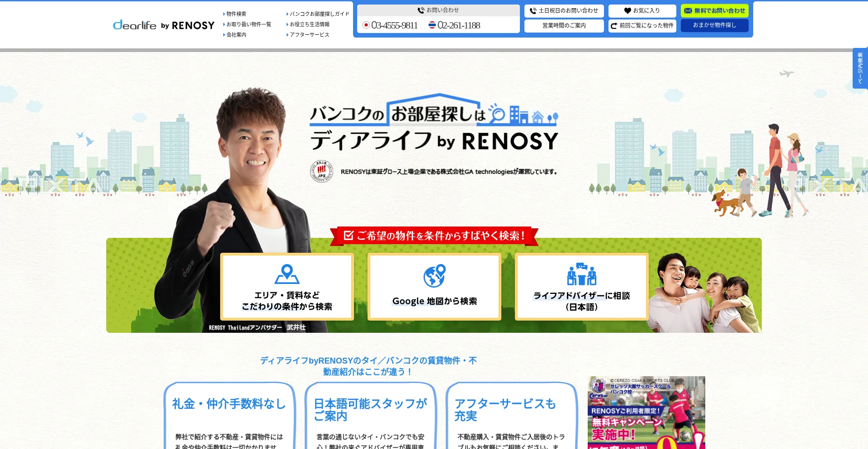Click the JPX listed company badge

pyautogui.click(x=321, y=171)
